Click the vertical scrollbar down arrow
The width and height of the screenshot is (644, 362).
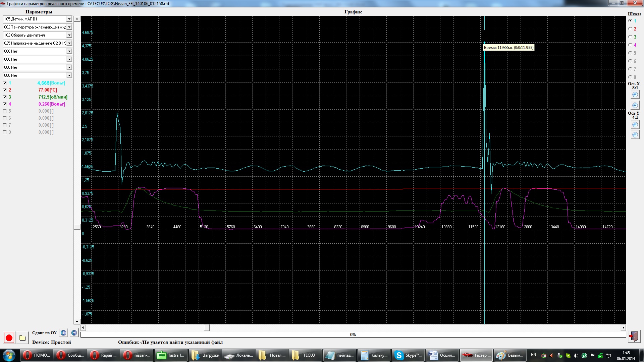[x=77, y=321]
